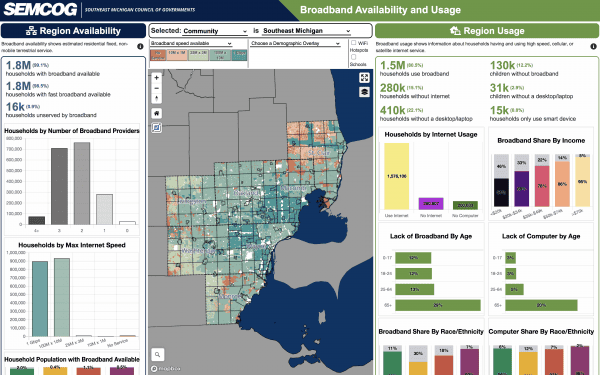Show info about Region Availability
This screenshot has width=600, height=375.
pos(140,46)
